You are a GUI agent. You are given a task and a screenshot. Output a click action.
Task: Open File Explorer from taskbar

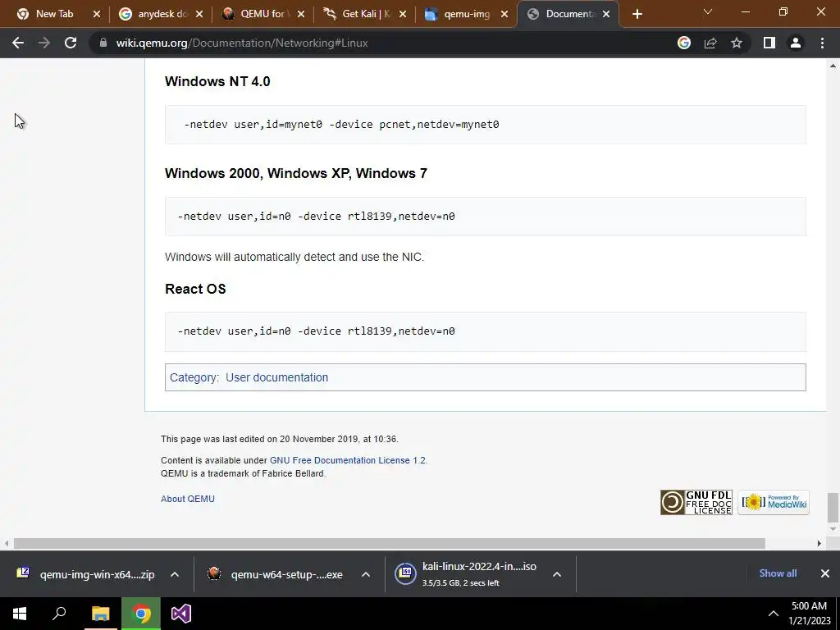tap(100, 614)
